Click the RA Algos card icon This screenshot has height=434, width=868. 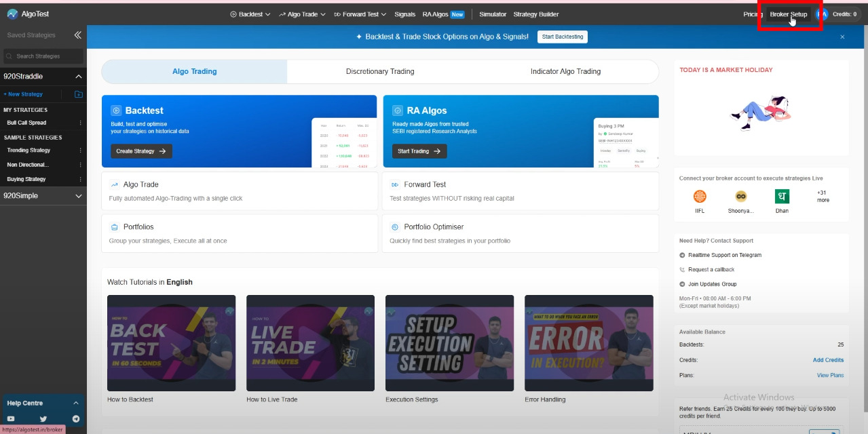398,111
